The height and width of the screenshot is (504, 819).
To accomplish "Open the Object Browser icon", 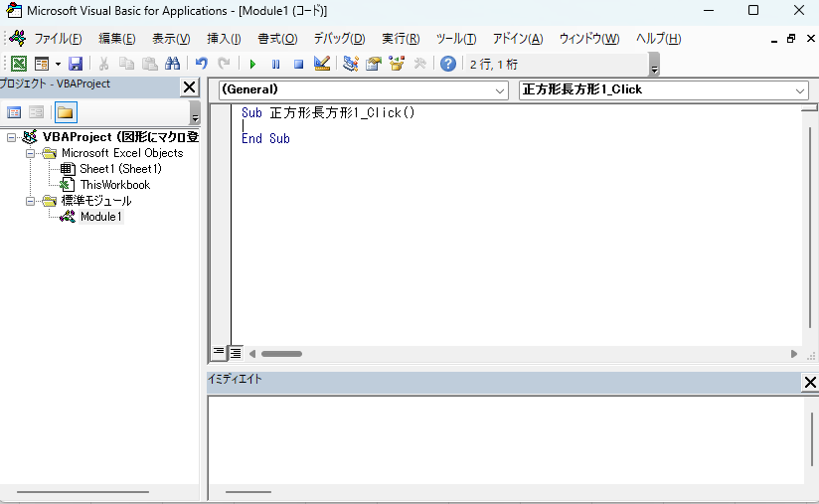I will tap(397, 64).
